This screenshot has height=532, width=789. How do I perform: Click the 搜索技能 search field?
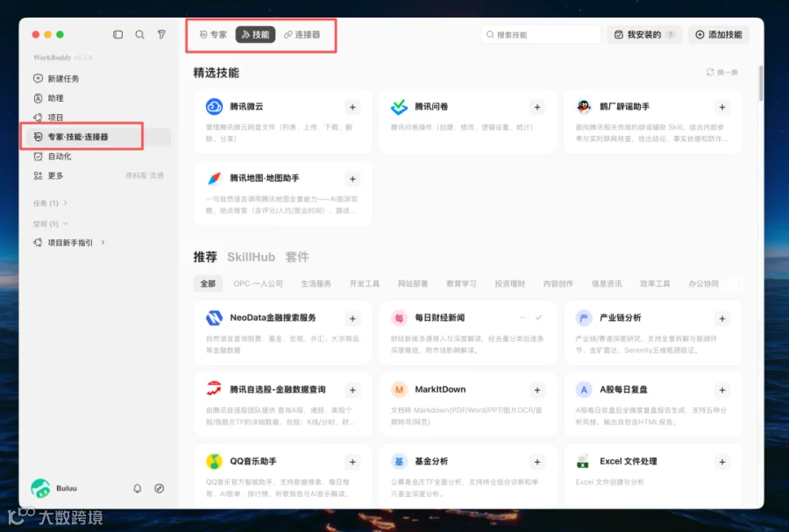coord(542,35)
